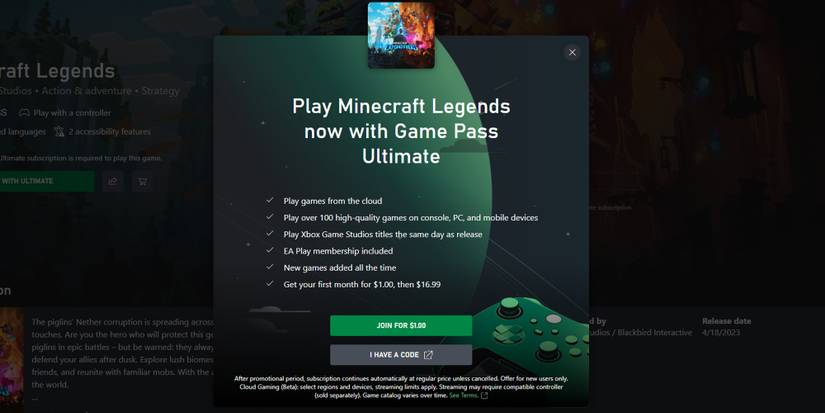Click the shopping cart icon
The width and height of the screenshot is (825, 413).
(x=142, y=182)
